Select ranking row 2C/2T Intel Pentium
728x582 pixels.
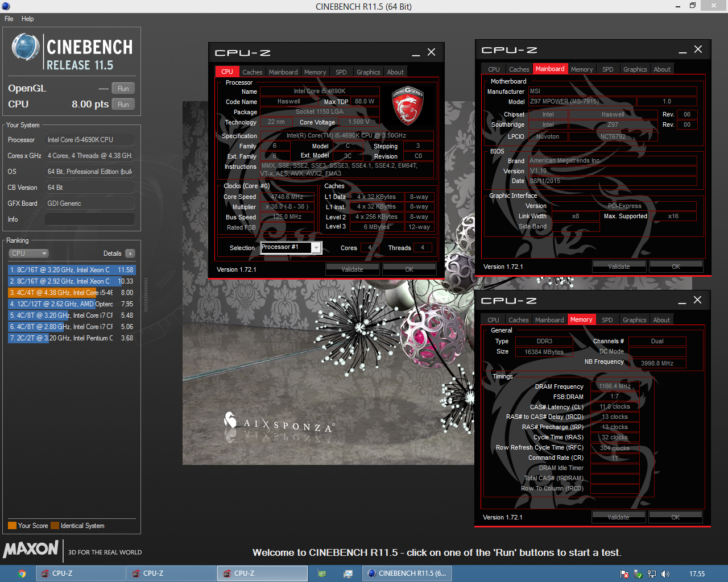(72, 338)
